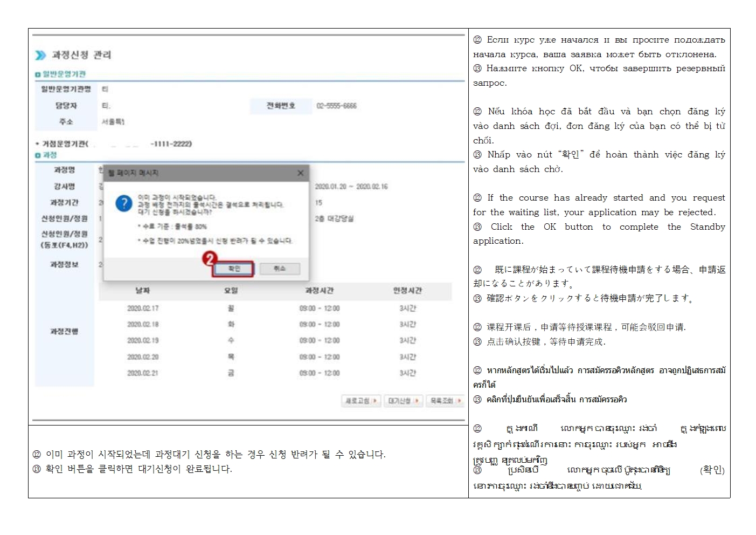Click the 대기신청 waitlist button

[x=403, y=401]
